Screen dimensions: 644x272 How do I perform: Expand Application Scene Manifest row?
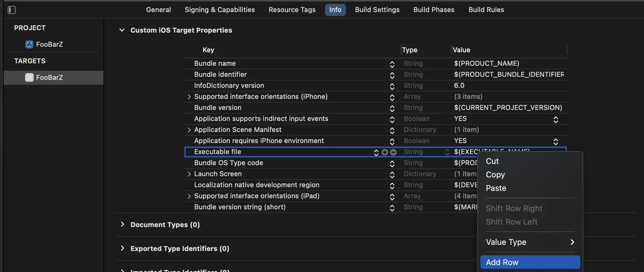[189, 130]
